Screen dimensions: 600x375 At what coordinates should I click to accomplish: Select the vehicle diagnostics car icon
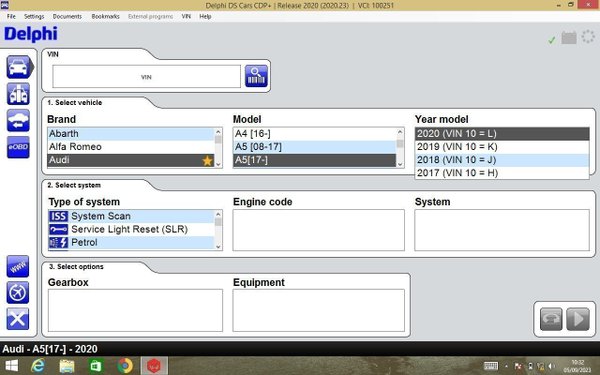18,67
